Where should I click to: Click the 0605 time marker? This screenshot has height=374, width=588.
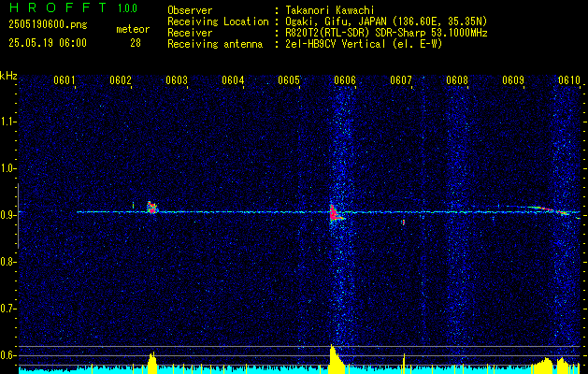(x=288, y=80)
